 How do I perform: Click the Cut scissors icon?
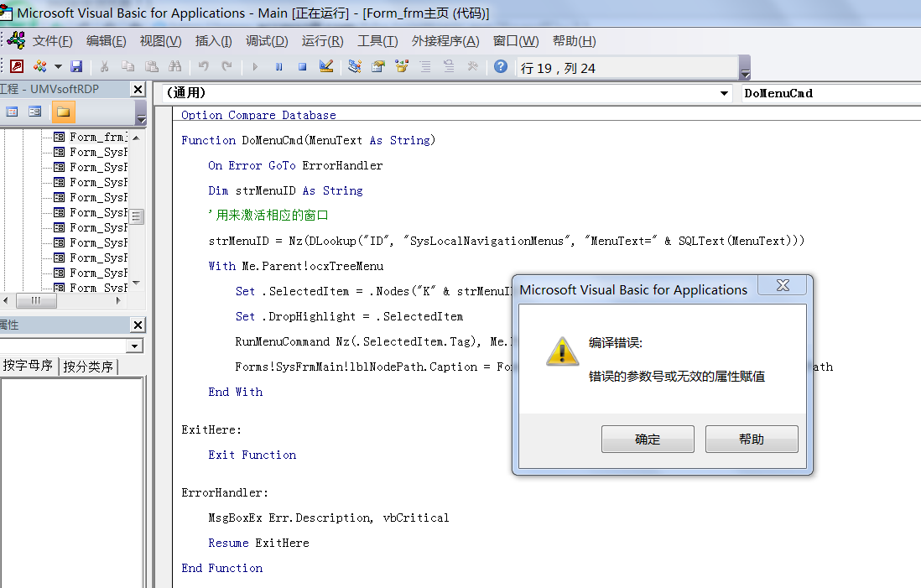(105, 66)
